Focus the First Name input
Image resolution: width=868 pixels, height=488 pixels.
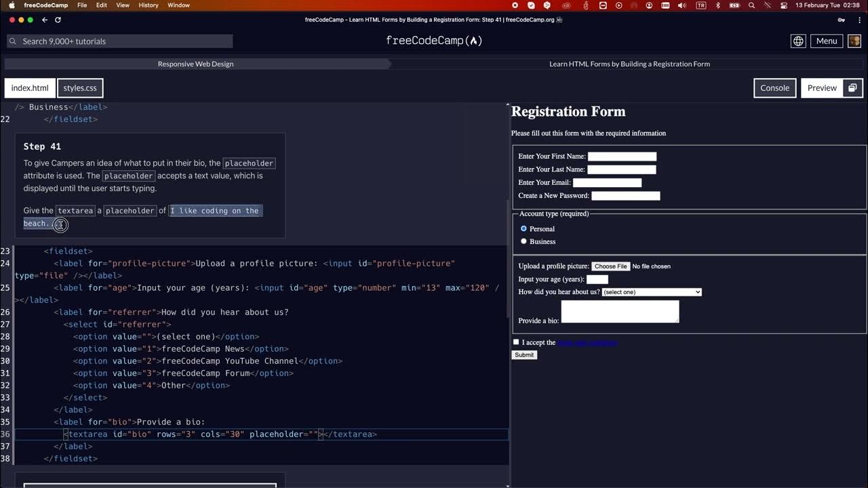(x=622, y=157)
